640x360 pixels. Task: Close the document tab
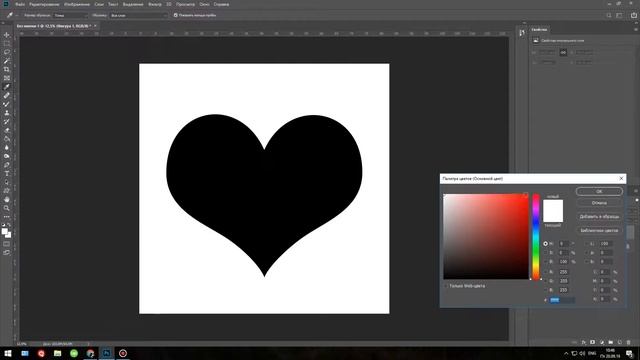[95, 26]
